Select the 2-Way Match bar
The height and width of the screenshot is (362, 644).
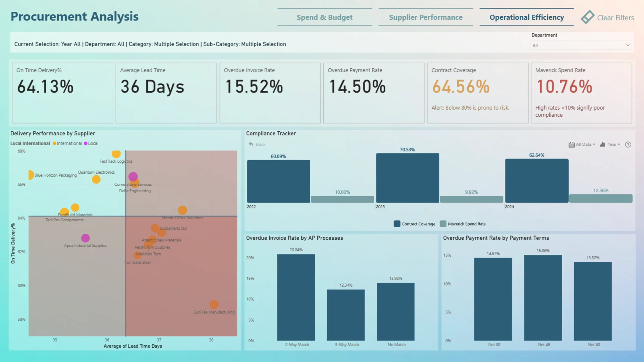coord(296,297)
